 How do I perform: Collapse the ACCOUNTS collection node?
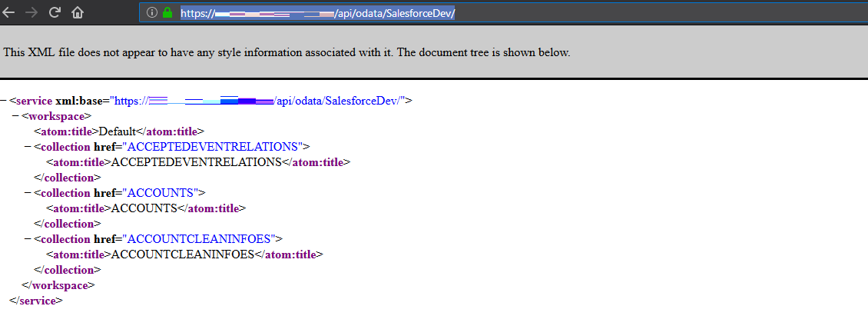click(28, 192)
